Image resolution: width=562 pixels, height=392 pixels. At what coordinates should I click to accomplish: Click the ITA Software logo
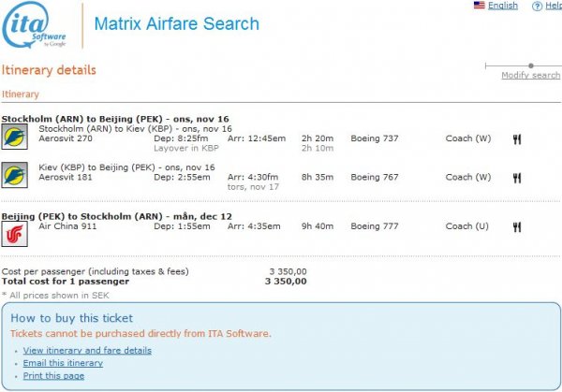[x=36, y=25]
